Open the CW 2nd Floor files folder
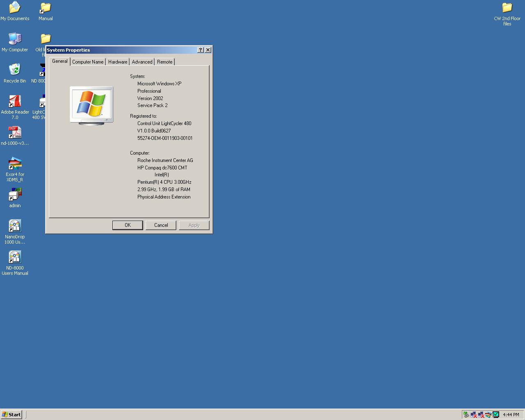The width and height of the screenshot is (525, 420). click(x=507, y=8)
